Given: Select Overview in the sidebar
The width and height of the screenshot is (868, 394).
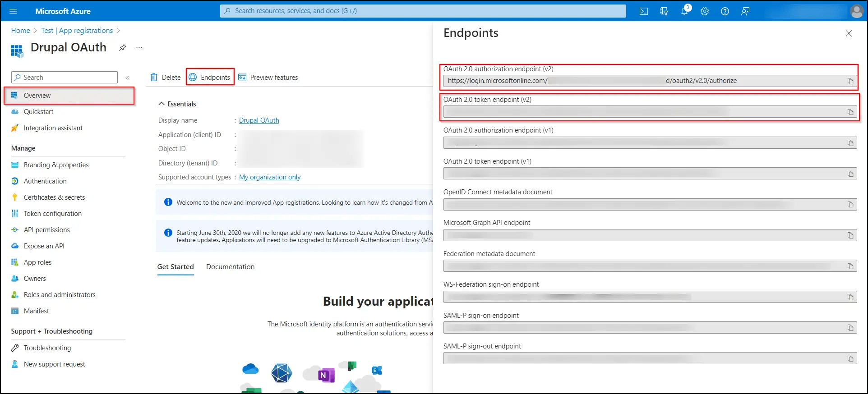Looking at the screenshot, I should click(69, 96).
